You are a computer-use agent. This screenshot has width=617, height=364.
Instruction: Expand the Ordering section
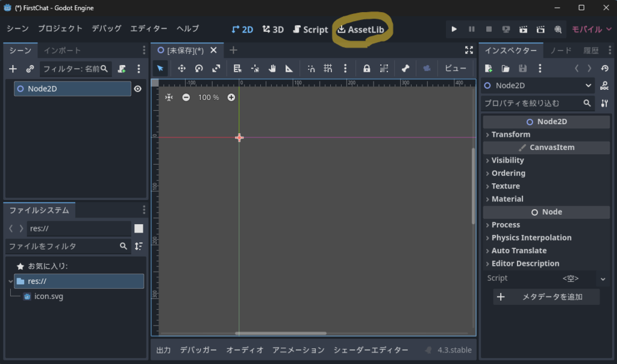click(546, 173)
